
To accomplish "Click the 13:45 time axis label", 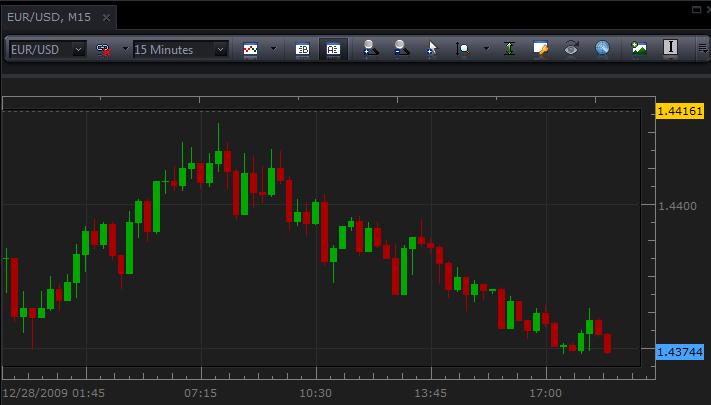I will click(430, 393).
